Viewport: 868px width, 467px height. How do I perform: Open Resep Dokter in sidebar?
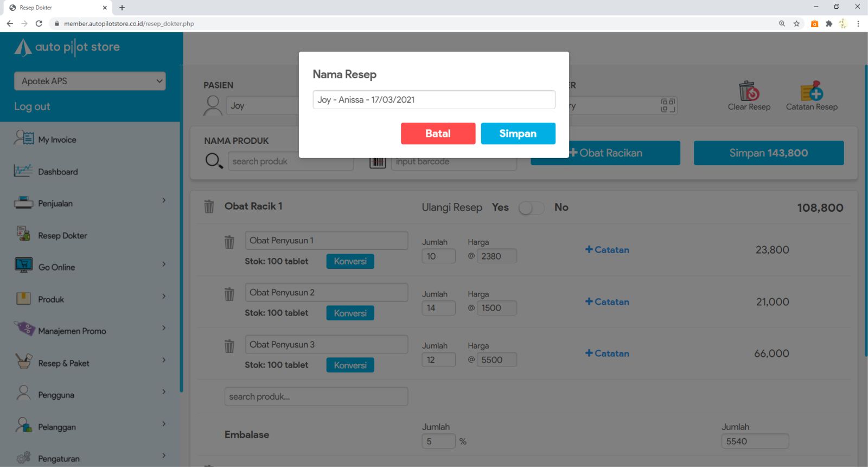click(x=62, y=236)
